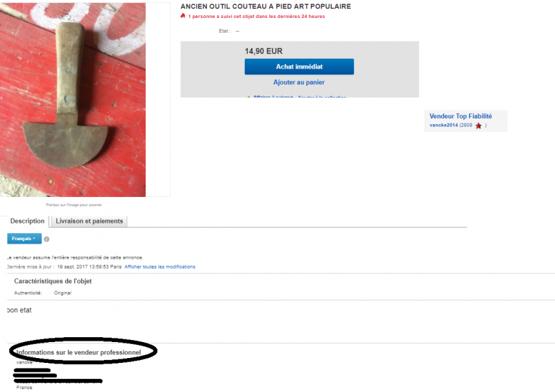Click the 2808 feedback score

(x=466, y=125)
